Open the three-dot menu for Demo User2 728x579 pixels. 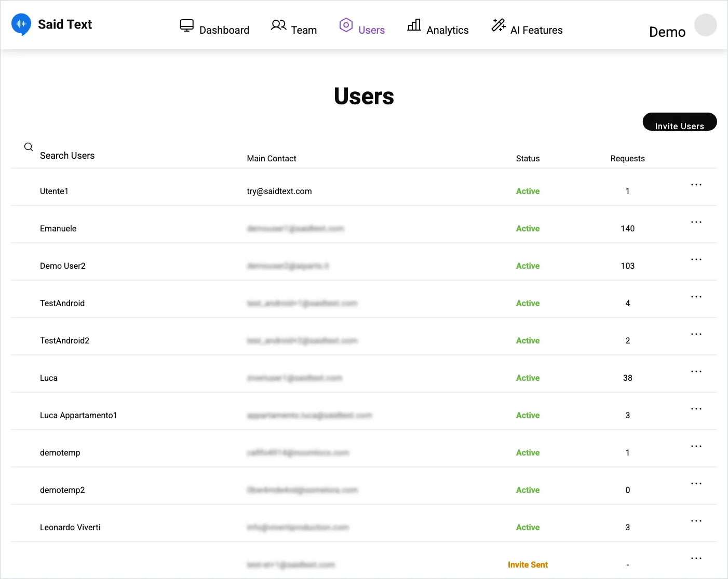[x=696, y=259]
